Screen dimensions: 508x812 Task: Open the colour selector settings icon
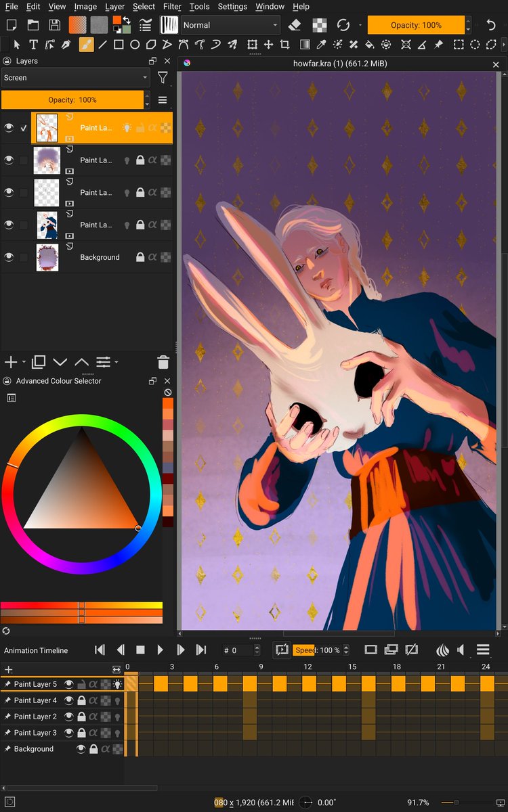click(x=12, y=398)
